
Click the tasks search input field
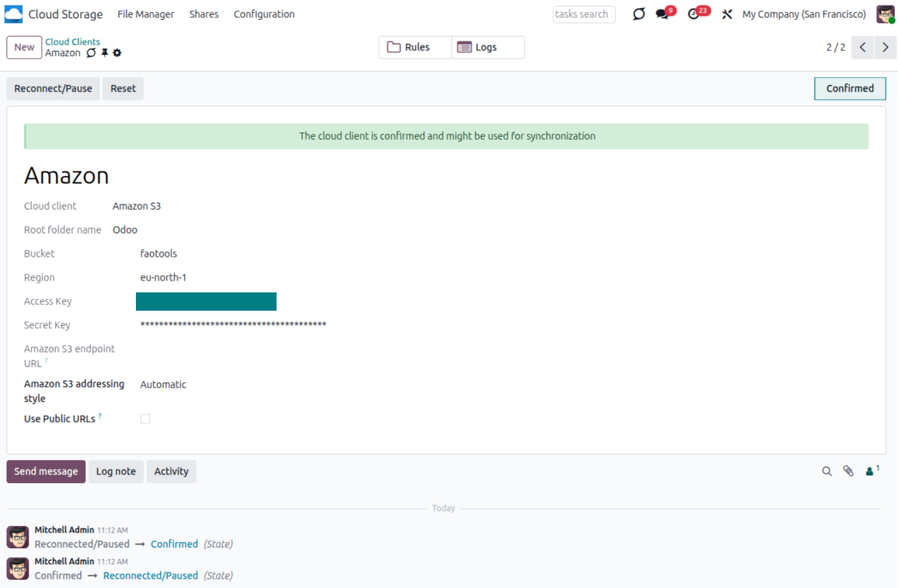point(584,14)
